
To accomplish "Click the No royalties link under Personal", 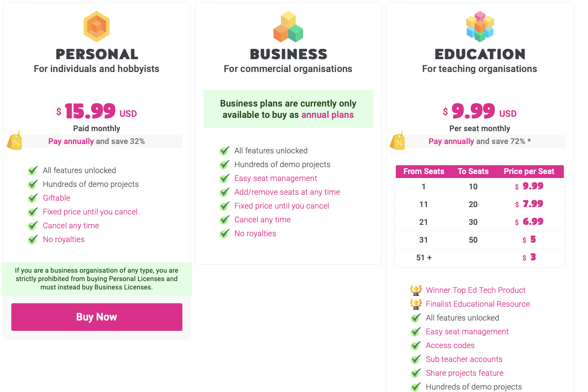I will (x=64, y=240).
